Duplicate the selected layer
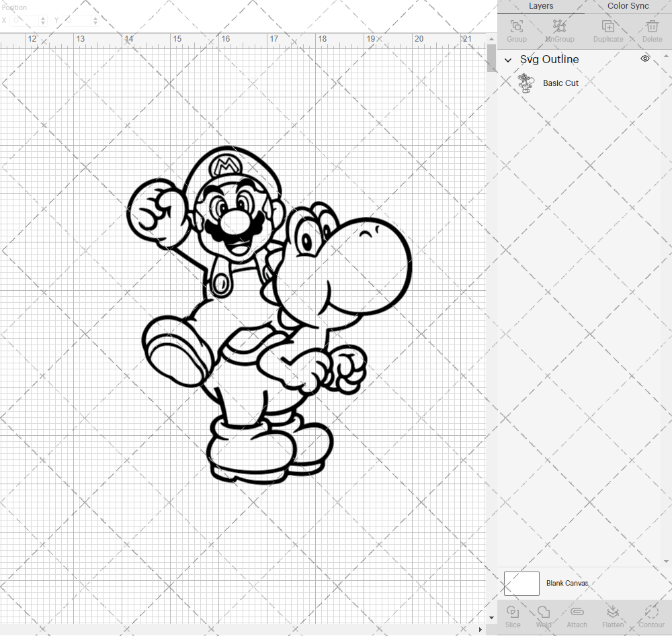Screen dimensions: 672x636 point(608,30)
